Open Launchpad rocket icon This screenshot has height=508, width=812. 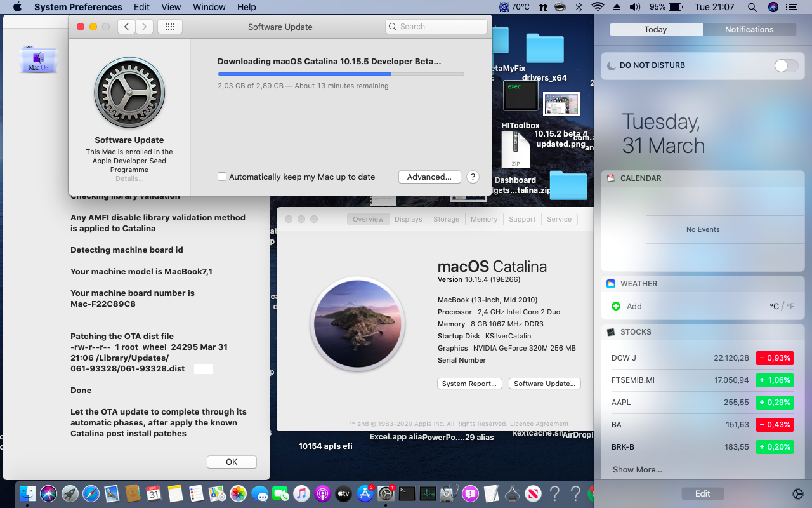coord(70,493)
